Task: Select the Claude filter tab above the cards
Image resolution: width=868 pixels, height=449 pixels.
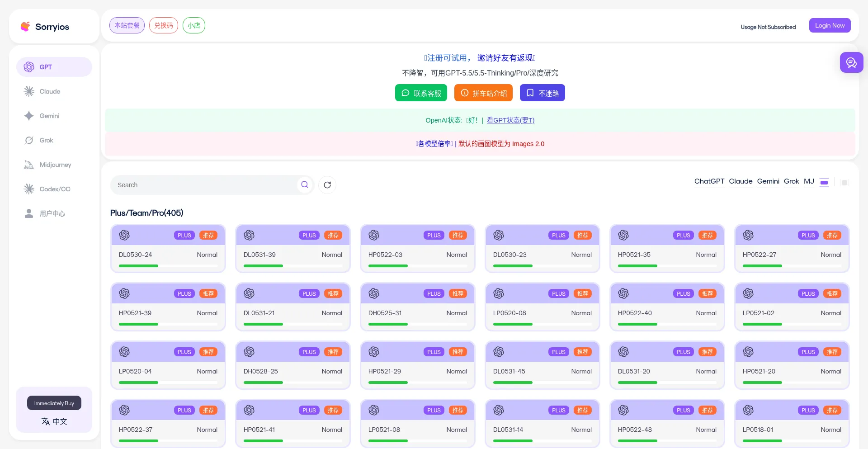Action: pyautogui.click(x=741, y=181)
